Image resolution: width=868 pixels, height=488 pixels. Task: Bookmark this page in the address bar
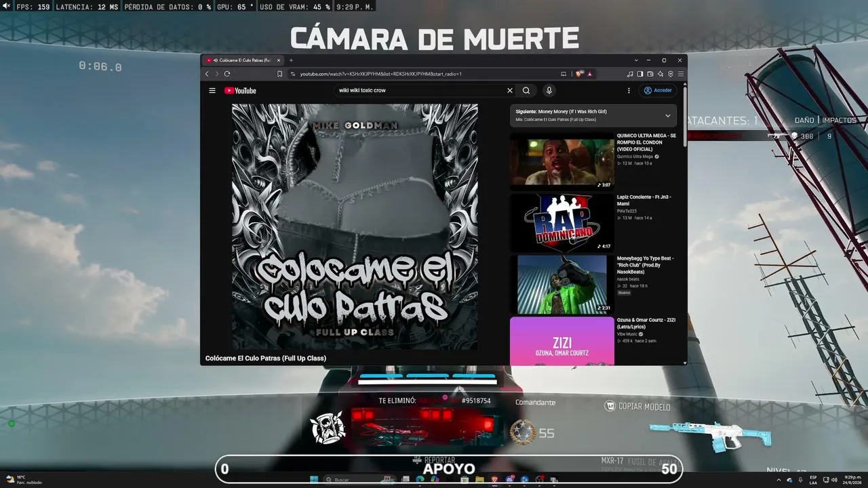pos(279,74)
